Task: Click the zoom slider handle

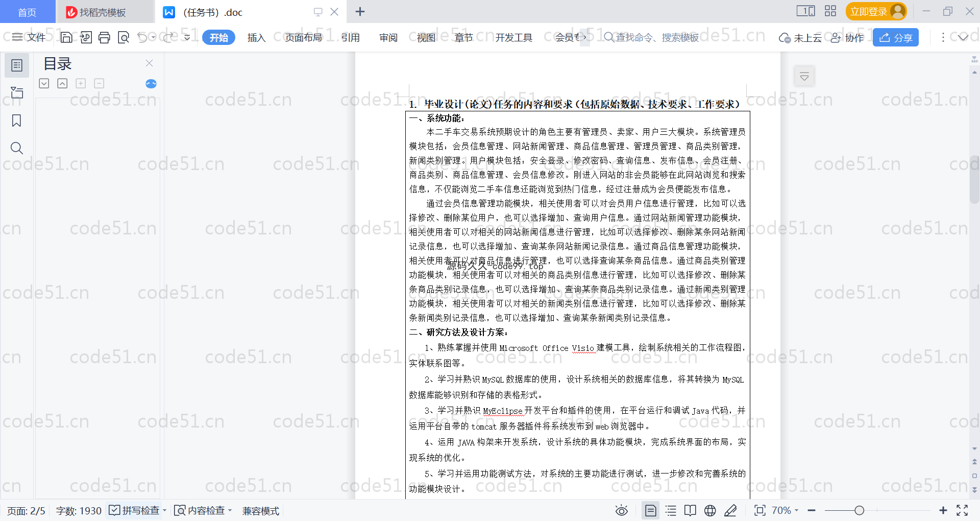Action: click(860, 510)
